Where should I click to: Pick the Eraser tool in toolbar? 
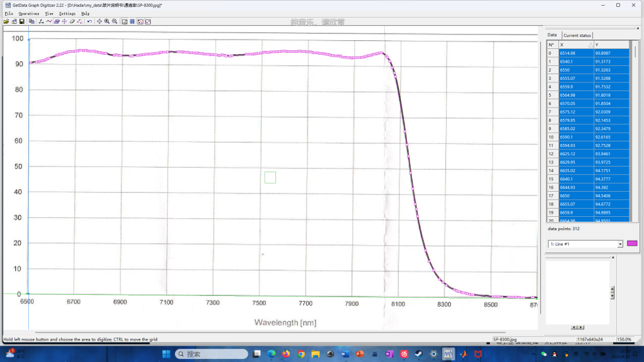72,21
